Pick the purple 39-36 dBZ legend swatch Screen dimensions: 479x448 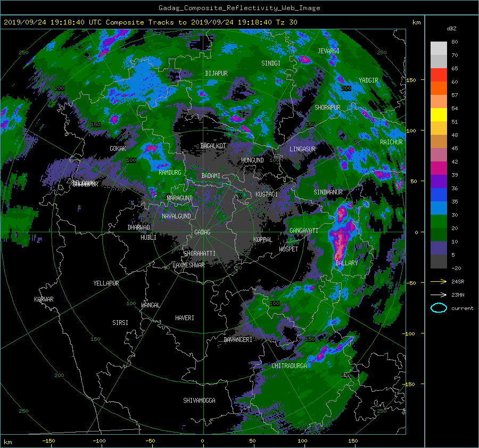click(439, 181)
